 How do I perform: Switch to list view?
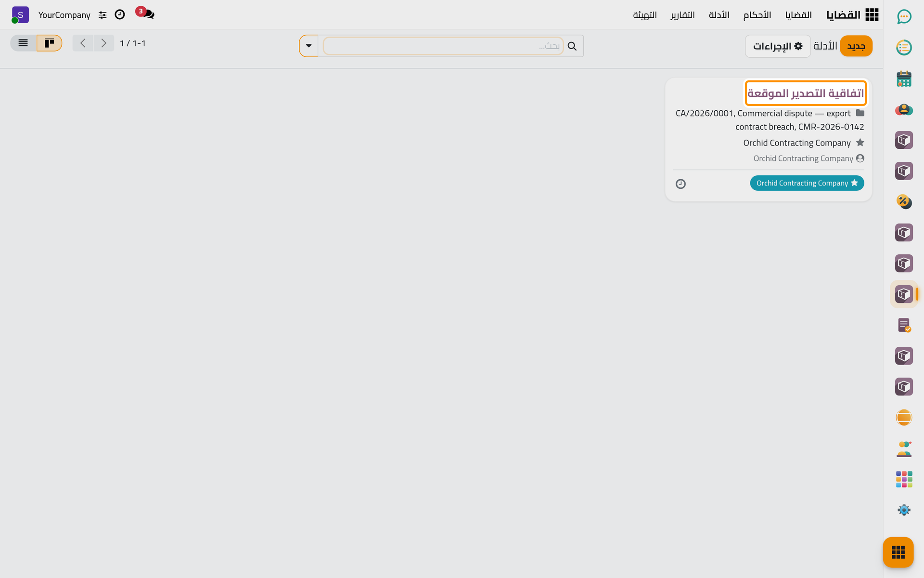[23, 43]
